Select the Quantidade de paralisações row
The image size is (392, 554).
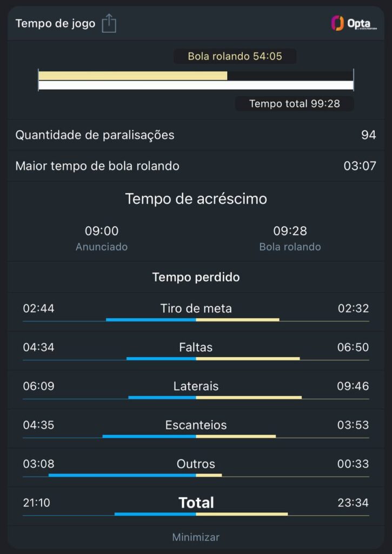[x=196, y=135]
